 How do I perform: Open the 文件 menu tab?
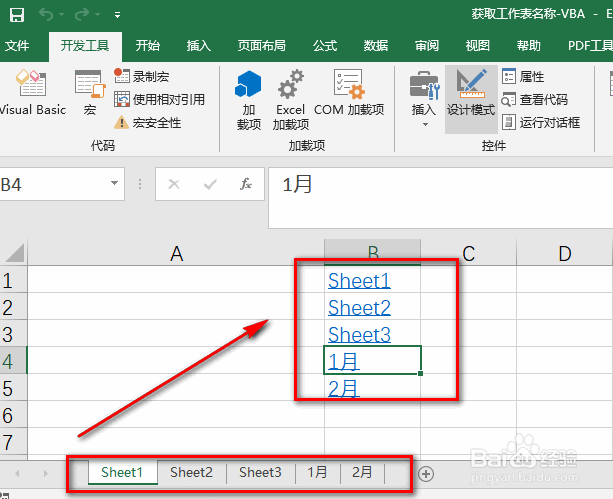tap(17, 46)
